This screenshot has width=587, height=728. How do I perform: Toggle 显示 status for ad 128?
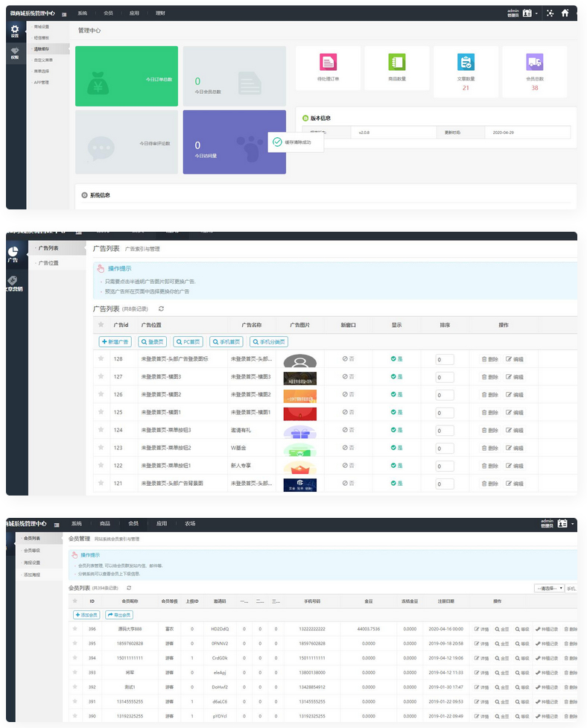[x=397, y=358]
